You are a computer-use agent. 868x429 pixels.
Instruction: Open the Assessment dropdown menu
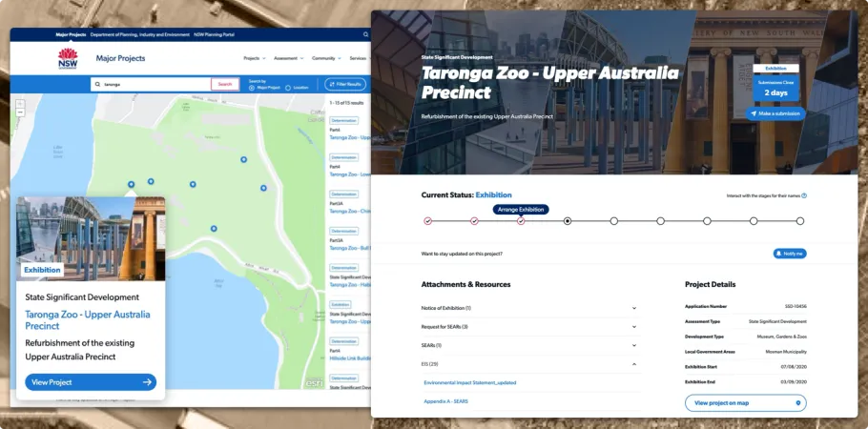click(x=288, y=58)
